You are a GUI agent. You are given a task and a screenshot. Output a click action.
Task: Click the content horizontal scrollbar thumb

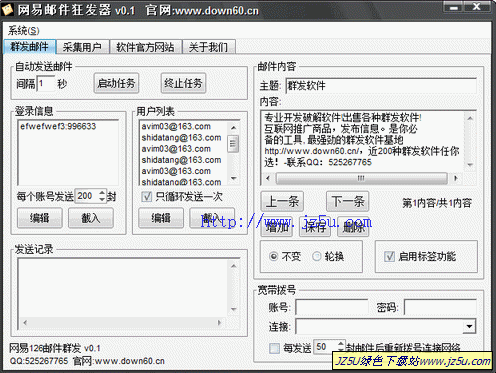pos(361,178)
